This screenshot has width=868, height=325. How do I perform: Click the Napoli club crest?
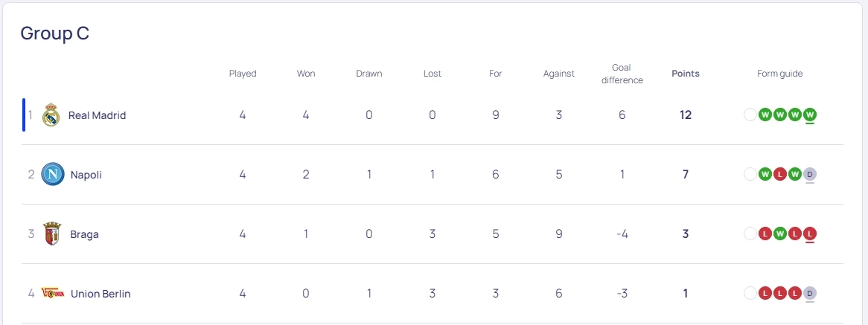tap(52, 175)
